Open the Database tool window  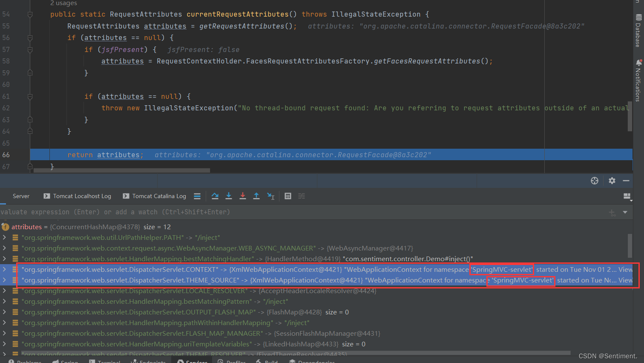[x=638, y=30]
